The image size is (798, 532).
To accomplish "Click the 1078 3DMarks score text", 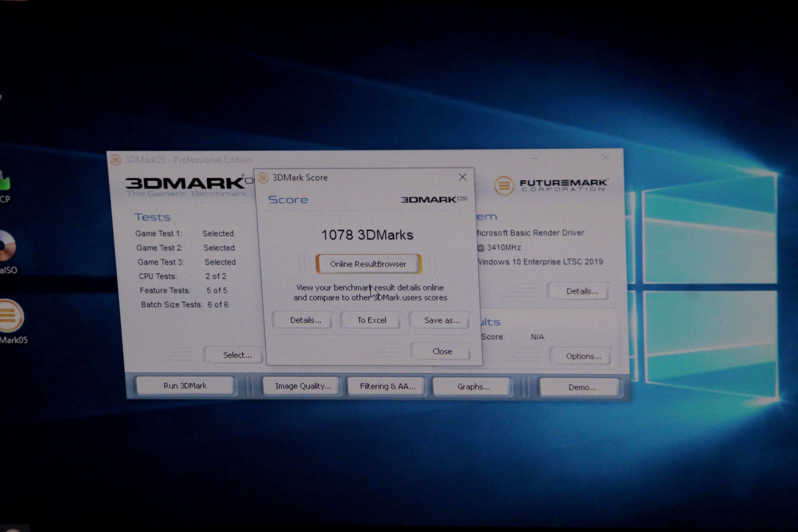I will coord(367,235).
